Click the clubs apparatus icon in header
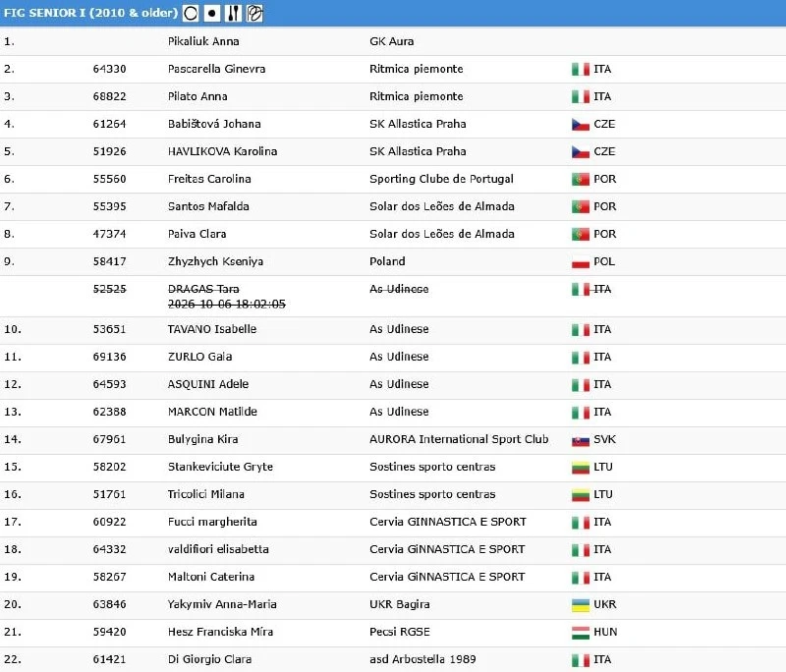 (233, 13)
